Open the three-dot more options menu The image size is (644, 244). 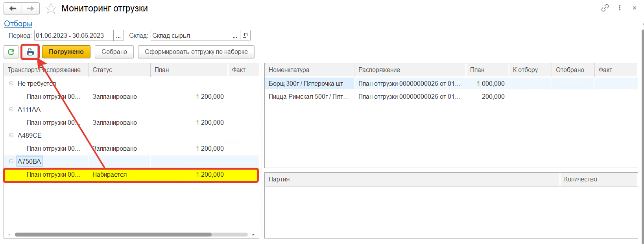pyautogui.click(x=620, y=8)
